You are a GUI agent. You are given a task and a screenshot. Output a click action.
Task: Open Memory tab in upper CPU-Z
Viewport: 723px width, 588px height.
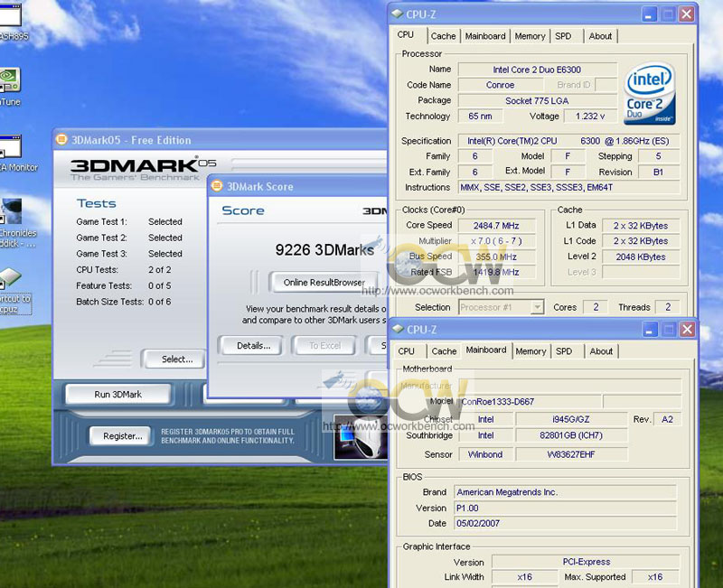tap(530, 36)
